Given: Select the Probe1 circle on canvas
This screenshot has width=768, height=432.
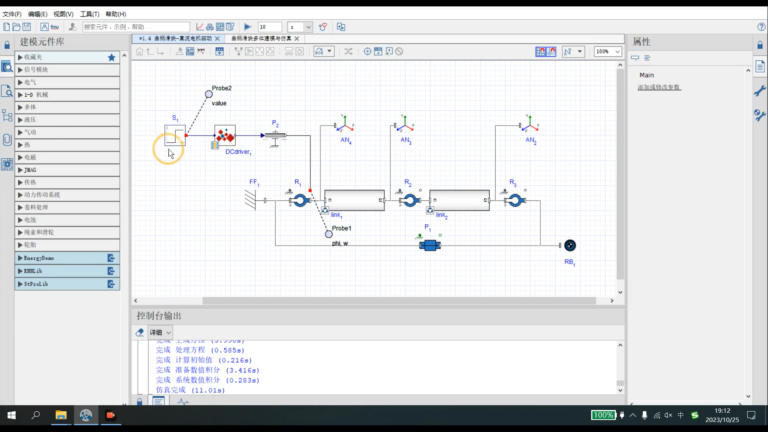Looking at the screenshot, I should (x=329, y=234).
